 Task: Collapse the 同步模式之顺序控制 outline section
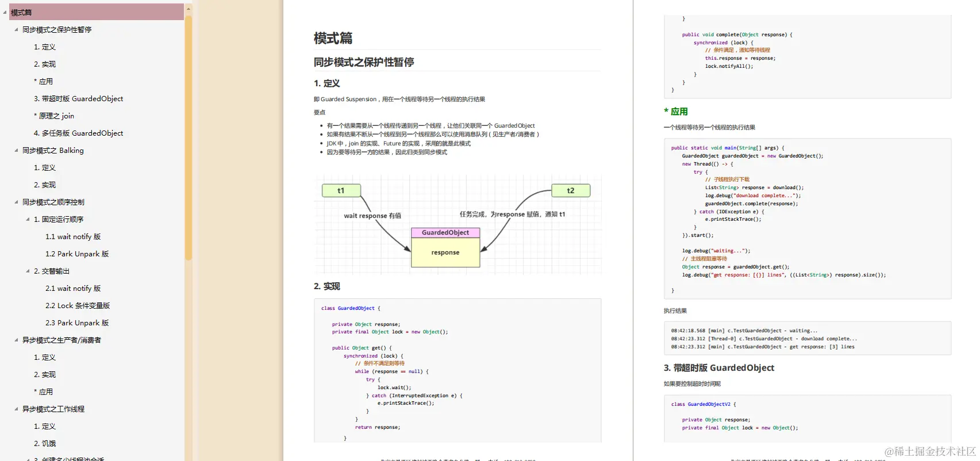coord(16,202)
